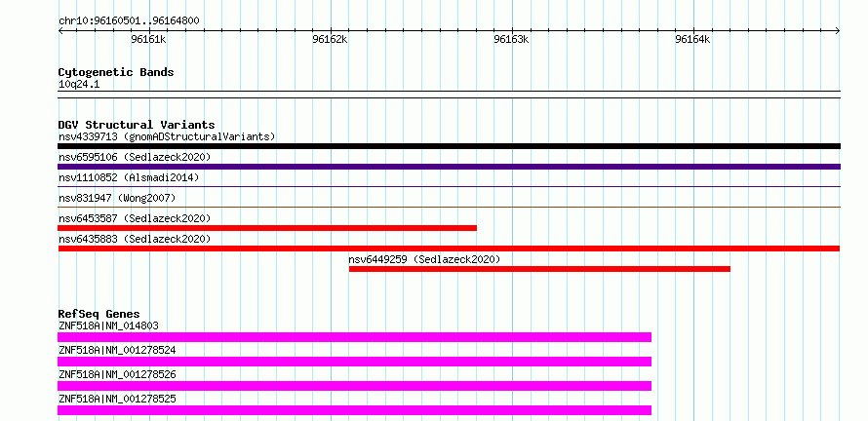The image size is (868, 421).
Task: Select the black nsv4339713 variant bar
Action: click(x=449, y=146)
